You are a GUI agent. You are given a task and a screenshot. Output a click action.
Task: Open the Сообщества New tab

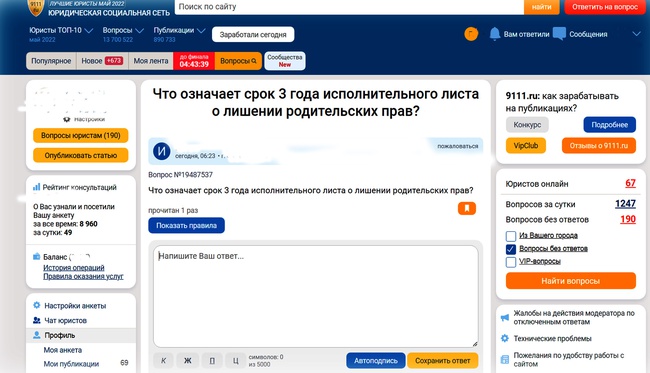(284, 61)
